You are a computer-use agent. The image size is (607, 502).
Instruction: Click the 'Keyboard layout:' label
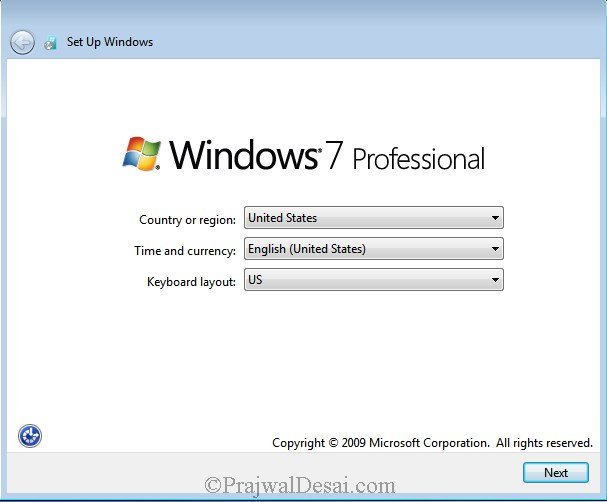coord(191,282)
